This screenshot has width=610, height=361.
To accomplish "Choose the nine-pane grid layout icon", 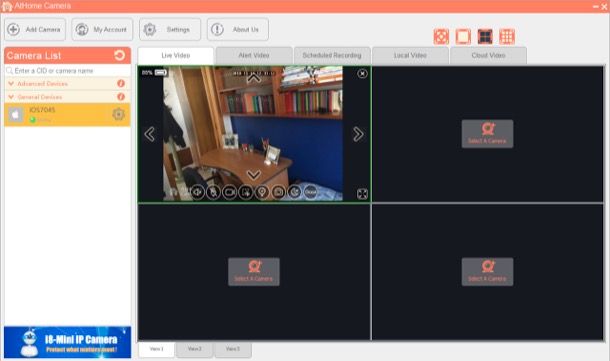I will tap(507, 37).
